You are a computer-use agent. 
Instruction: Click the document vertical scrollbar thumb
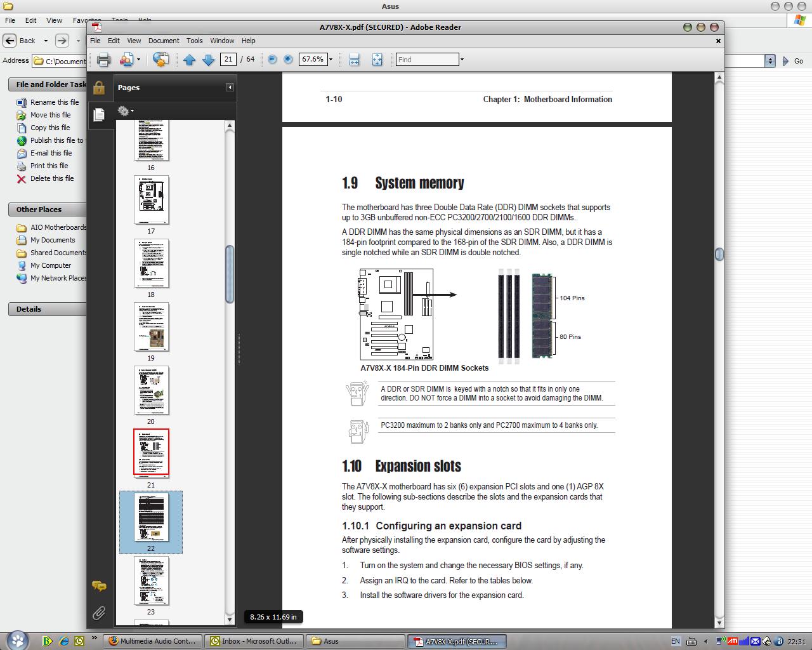coord(719,254)
